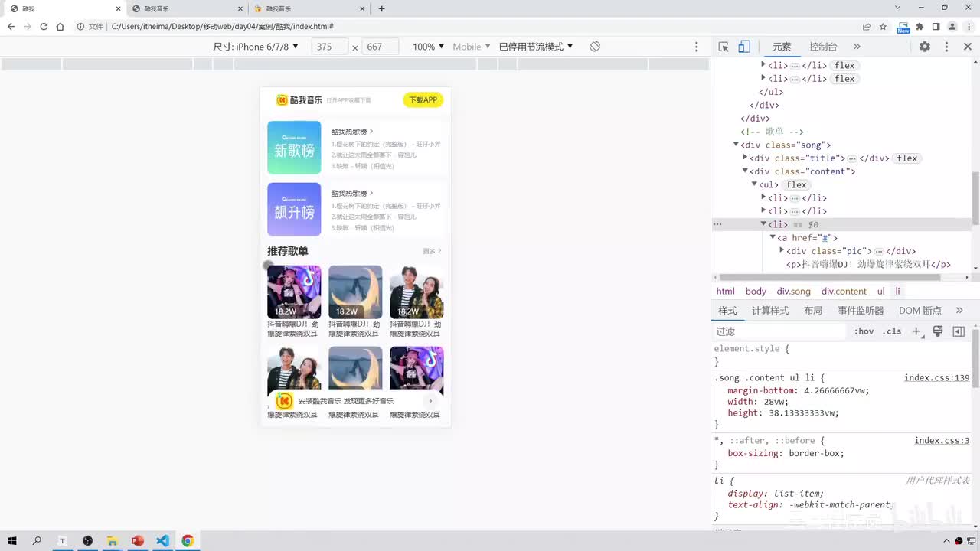Open the 样式 sidebar tab
This screenshot has height=551, width=980.
[x=727, y=311]
